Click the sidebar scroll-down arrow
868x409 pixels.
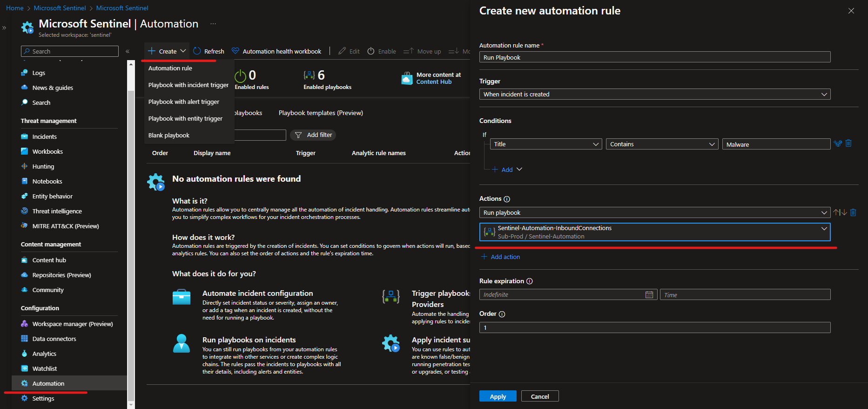coord(131,405)
